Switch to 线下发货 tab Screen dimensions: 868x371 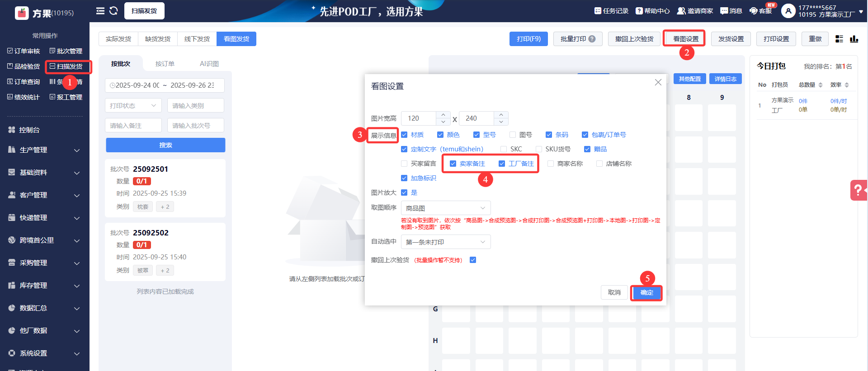(x=197, y=39)
